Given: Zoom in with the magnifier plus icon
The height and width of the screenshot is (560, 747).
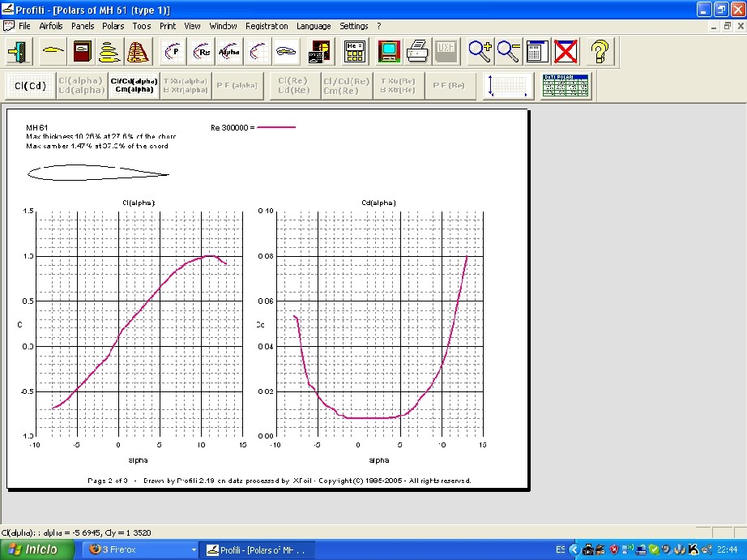Looking at the screenshot, I should (480, 52).
